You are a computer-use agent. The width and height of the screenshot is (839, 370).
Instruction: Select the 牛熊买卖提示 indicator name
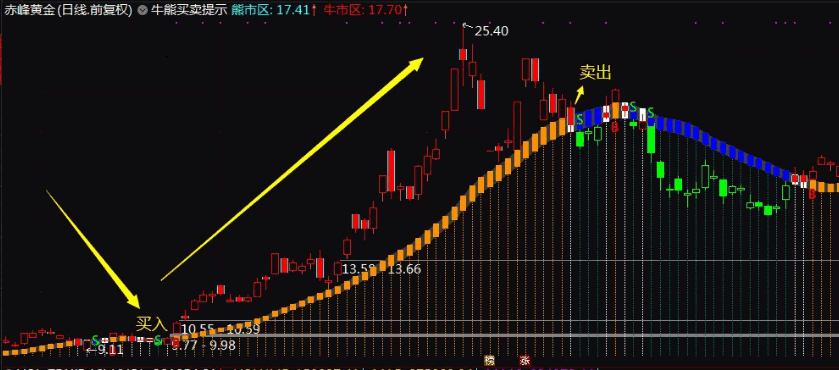point(188,10)
